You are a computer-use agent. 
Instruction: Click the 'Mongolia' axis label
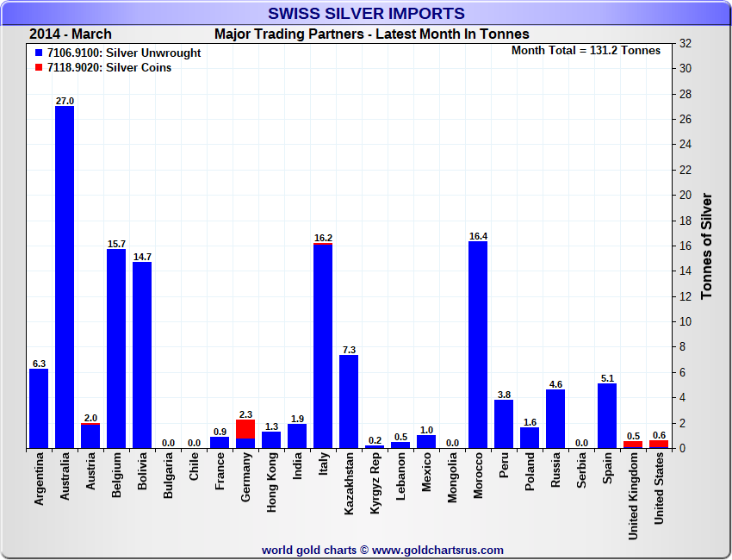coord(452,478)
